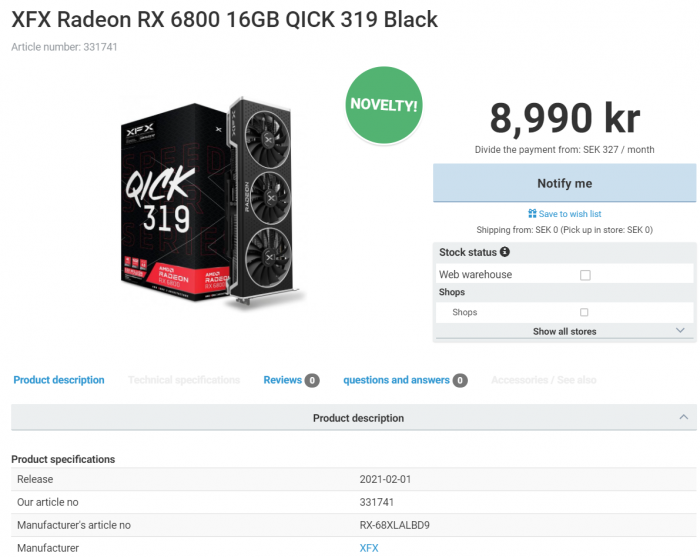Collapse the Product description section arrow
The height and width of the screenshot is (557, 700).
pyautogui.click(x=683, y=418)
